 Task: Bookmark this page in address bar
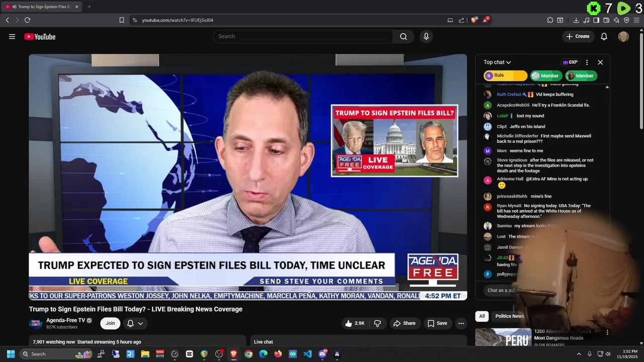coord(121,20)
